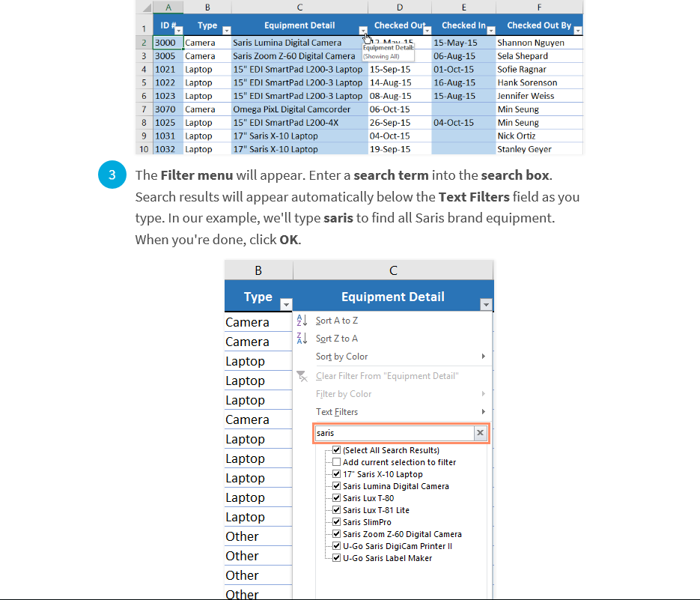The width and height of the screenshot is (700, 600).
Task: Select row 10 header
Action: point(144,149)
